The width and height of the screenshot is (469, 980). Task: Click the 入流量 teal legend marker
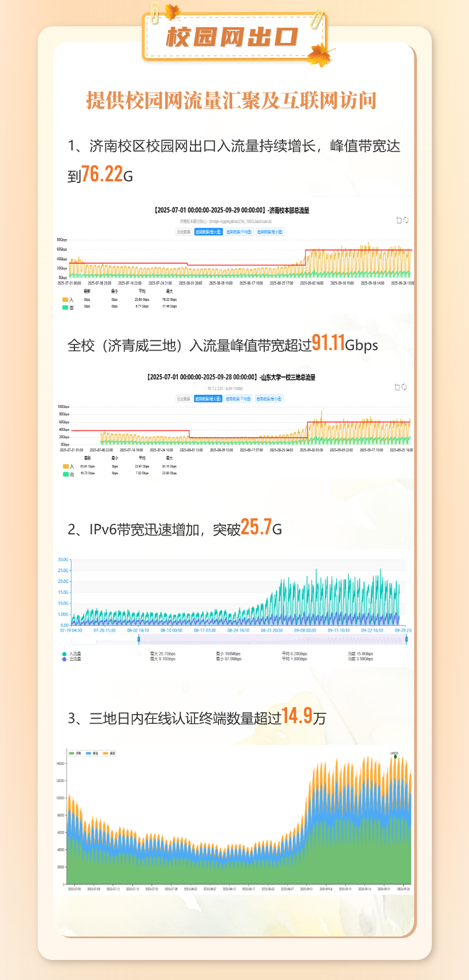pyautogui.click(x=64, y=653)
